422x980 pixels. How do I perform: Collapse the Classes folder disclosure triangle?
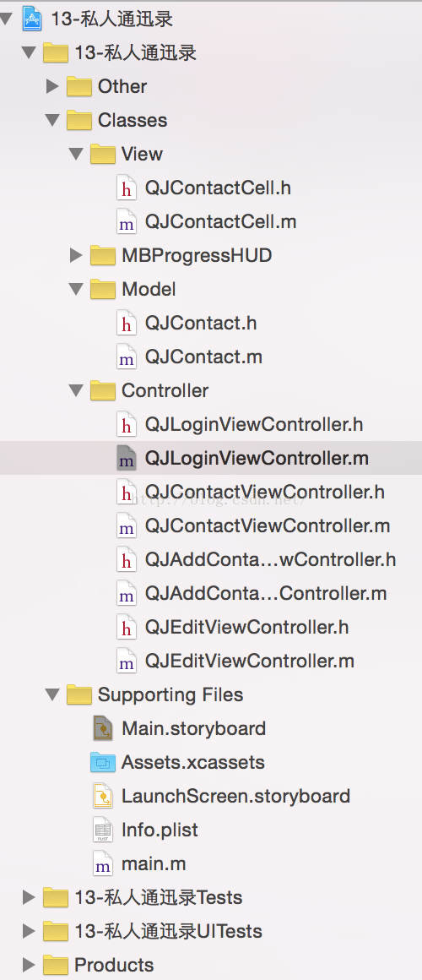[x=52, y=120]
